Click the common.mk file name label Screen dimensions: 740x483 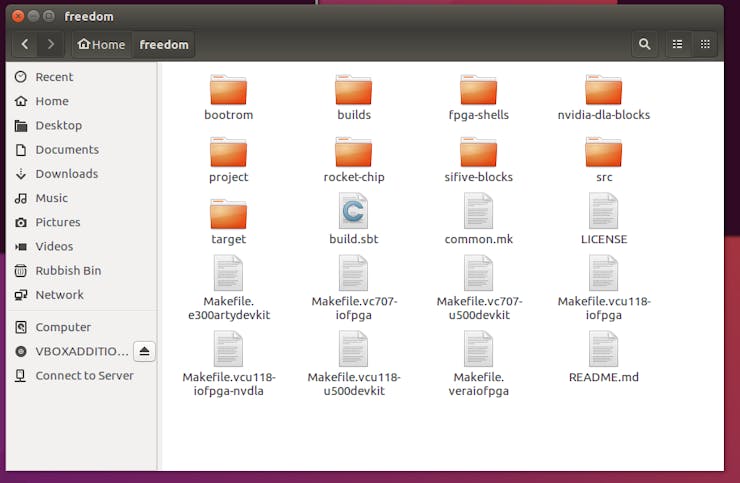479,239
